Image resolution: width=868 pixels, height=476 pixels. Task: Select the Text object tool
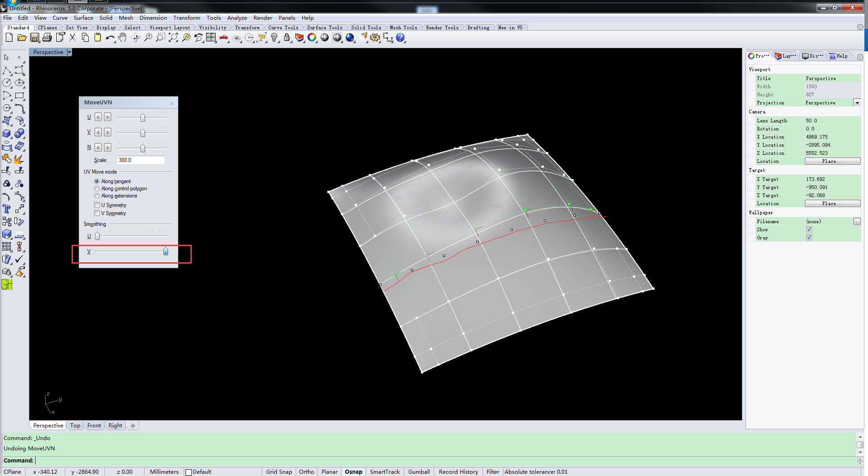7,209
